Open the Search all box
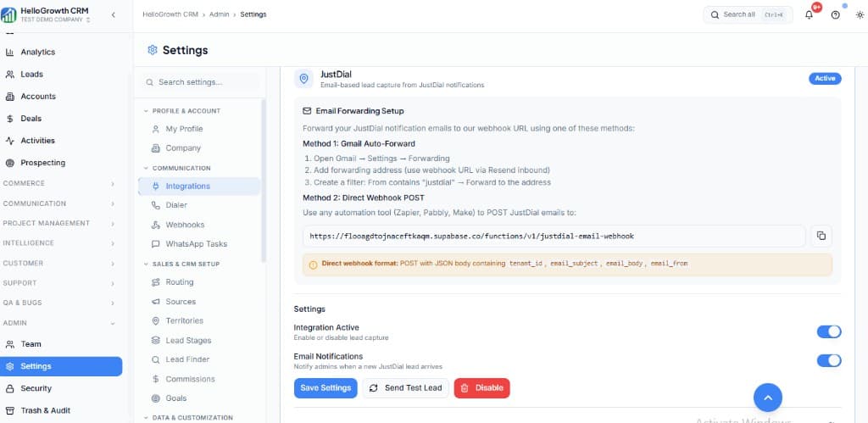 (748, 15)
